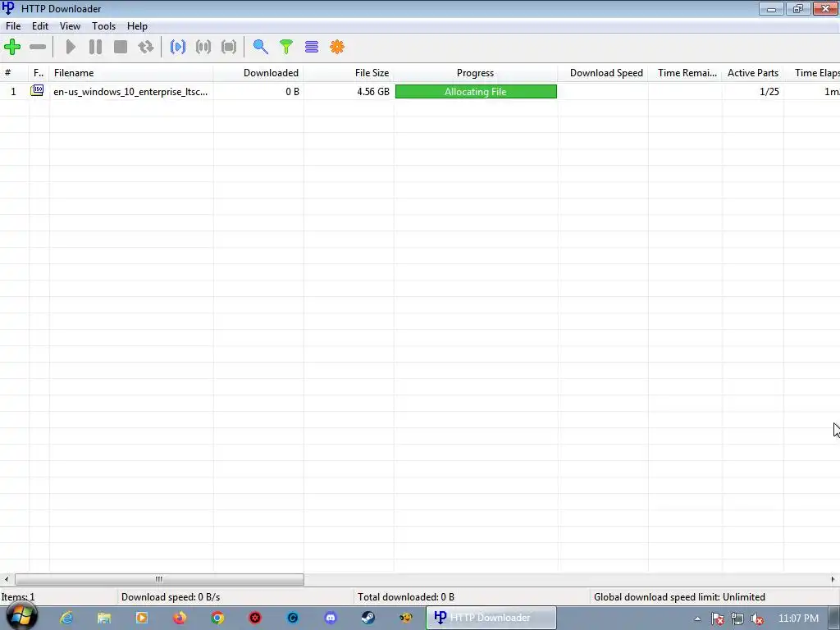Click the horizontal scrollbar left arrow
Screen dimensions: 840x630
(6, 579)
